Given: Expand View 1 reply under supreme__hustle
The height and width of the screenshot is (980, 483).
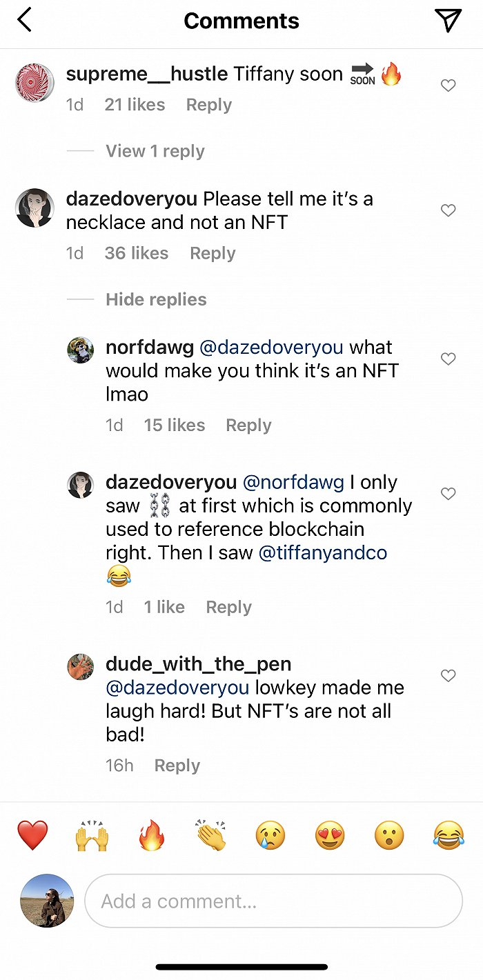Looking at the screenshot, I should point(155,151).
